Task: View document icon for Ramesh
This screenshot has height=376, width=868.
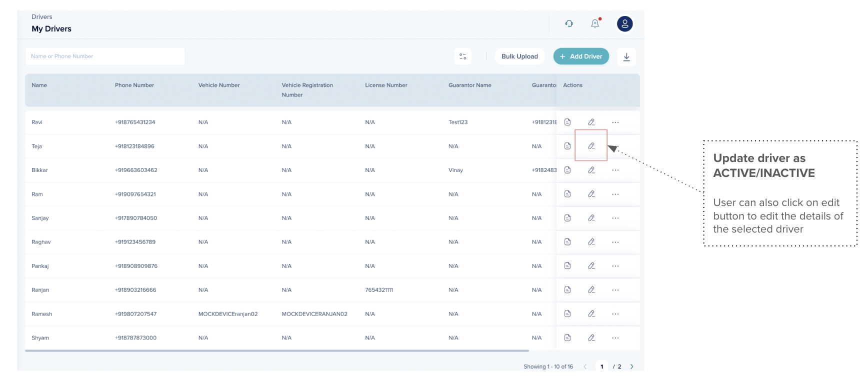Action: pos(567,314)
